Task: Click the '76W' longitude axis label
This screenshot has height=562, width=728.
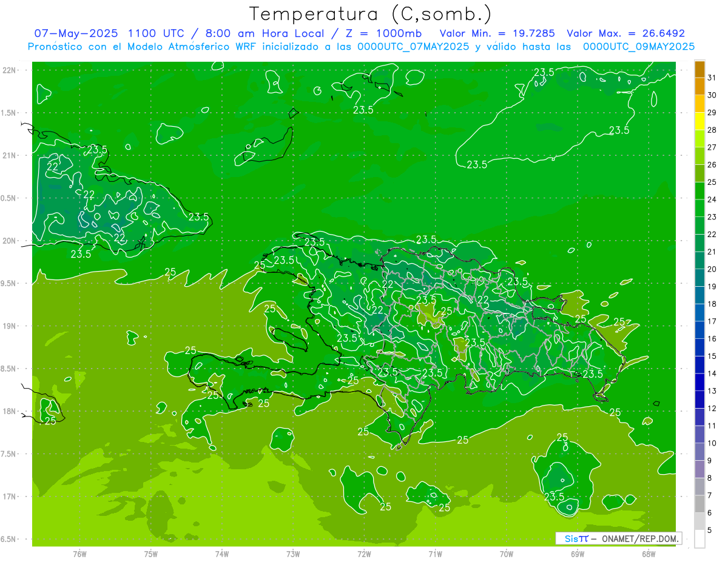Action: (79, 554)
